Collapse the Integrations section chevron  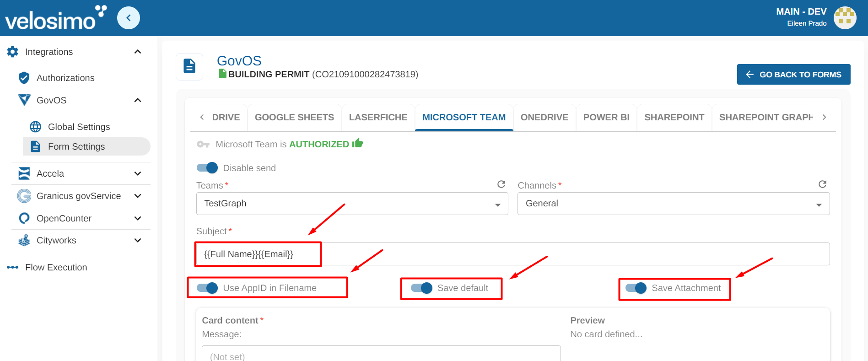(x=138, y=52)
